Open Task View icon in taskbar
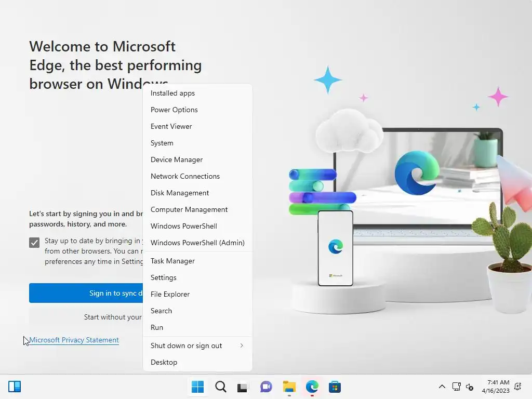Image resolution: width=532 pixels, height=399 pixels. (242, 387)
